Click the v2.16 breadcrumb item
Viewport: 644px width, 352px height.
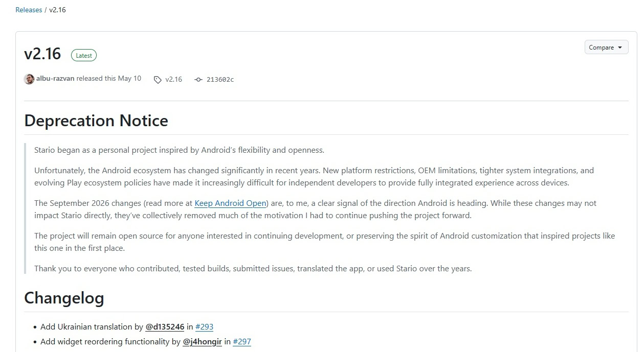57,10
